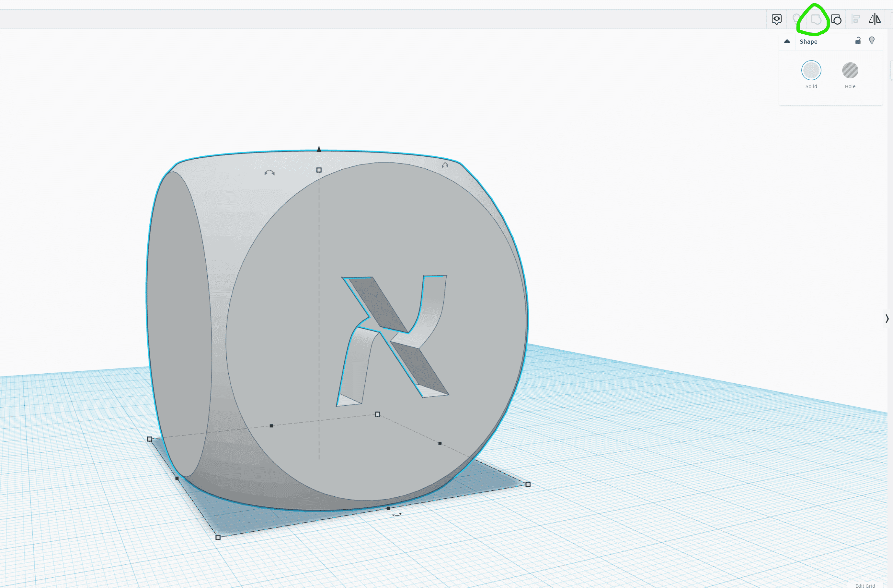Select the Solid shape option
Image resolution: width=893 pixels, height=588 pixels.
[x=811, y=71]
